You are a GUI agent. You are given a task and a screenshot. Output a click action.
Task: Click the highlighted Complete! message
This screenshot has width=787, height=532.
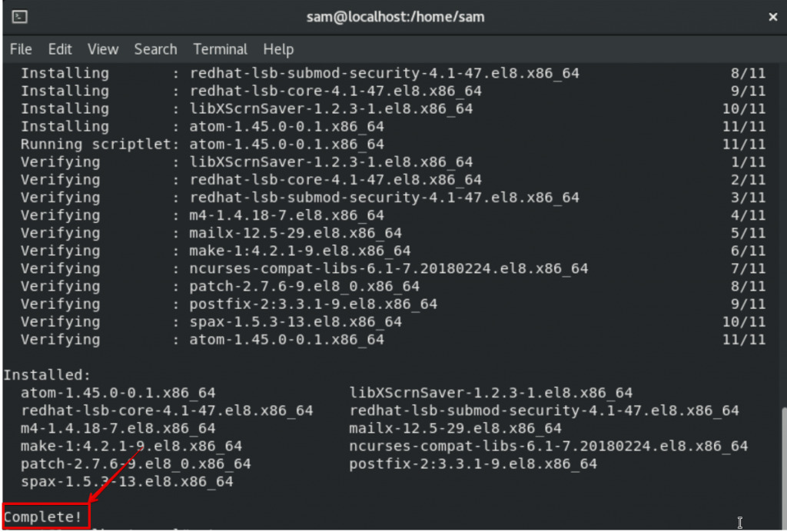pos(44,517)
